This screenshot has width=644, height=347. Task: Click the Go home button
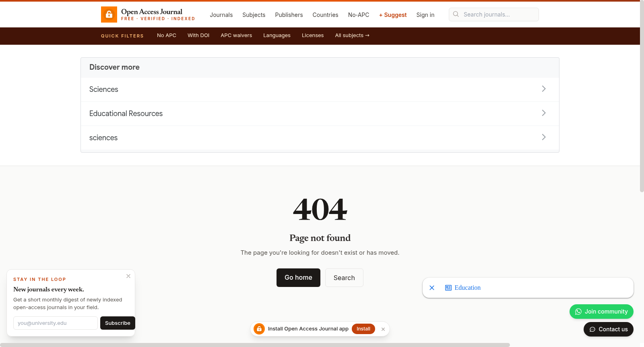click(298, 278)
